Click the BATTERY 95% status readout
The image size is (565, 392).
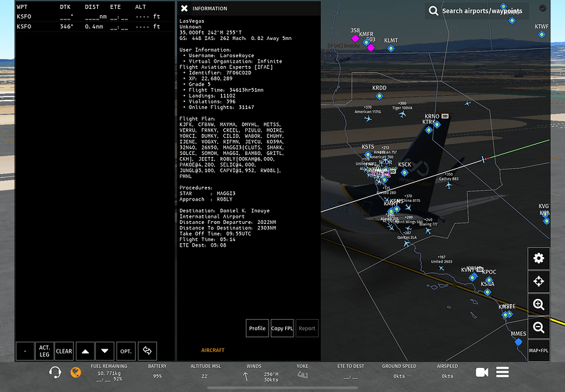157,371
